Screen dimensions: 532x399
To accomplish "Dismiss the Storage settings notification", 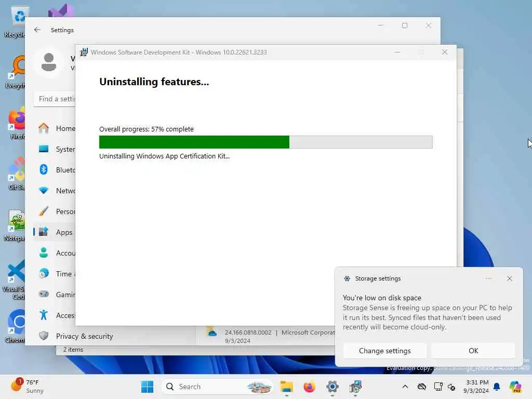I will 509,278.
